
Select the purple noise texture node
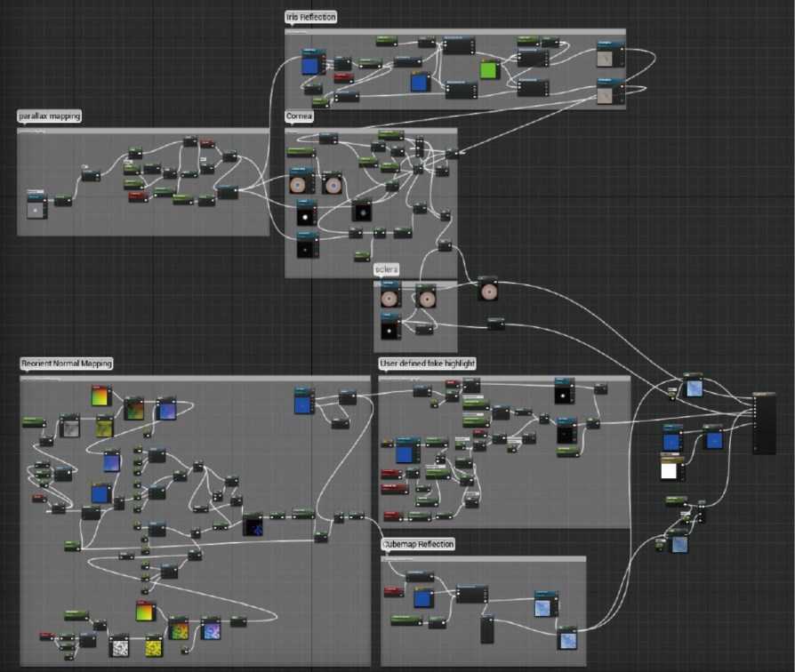211,628
